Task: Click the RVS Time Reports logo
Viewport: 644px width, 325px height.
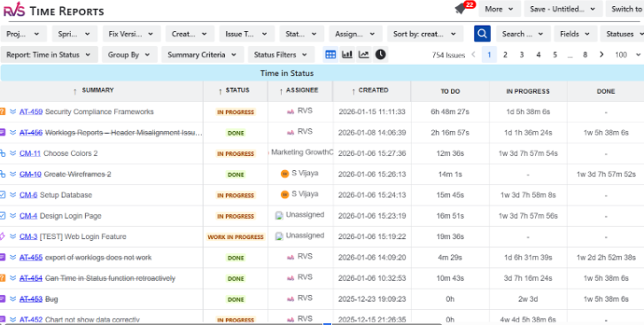Action: click(53, 11)
